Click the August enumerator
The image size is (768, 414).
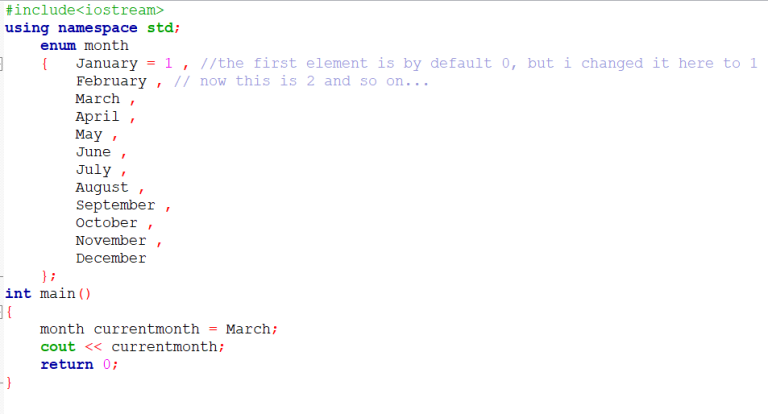(x=102, y=188)
